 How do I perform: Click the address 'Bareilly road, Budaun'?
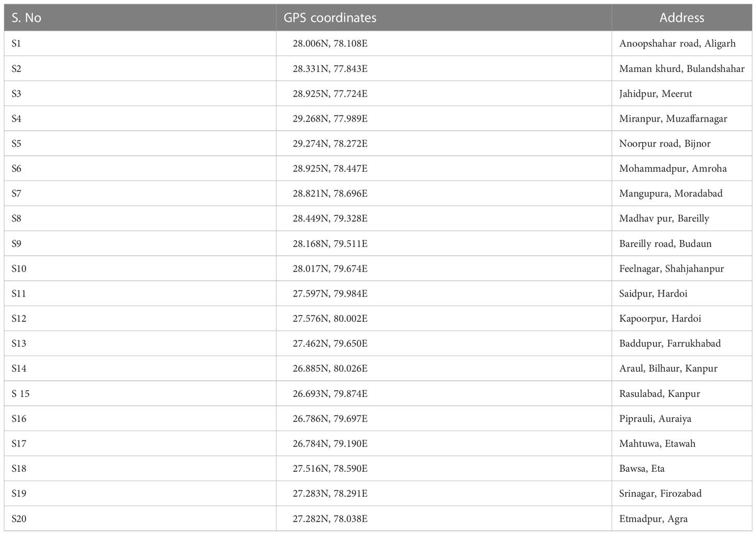click(665, 244)
